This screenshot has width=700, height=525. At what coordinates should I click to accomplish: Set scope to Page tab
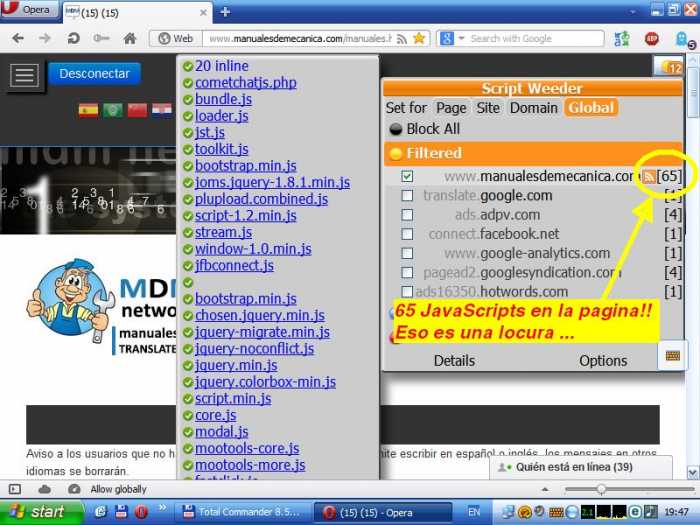pyautogui.click(x=451, y=108)
